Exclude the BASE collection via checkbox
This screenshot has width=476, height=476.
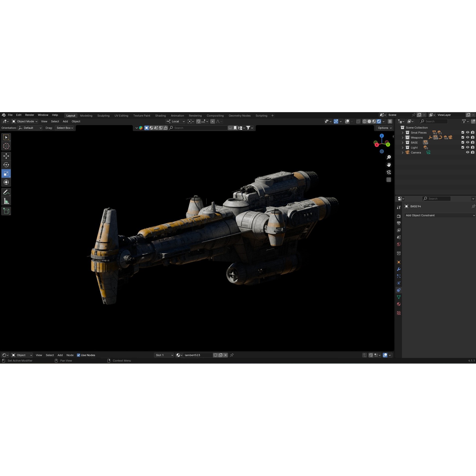point(463,143)
